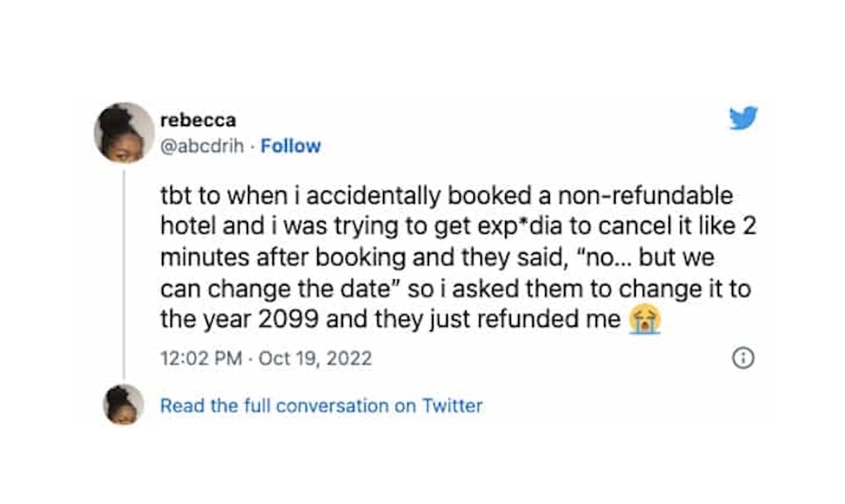The width and height of the screenshot is (845, 504).
Task: Read the full conversation on Twitter
Action: pos(321,406)
